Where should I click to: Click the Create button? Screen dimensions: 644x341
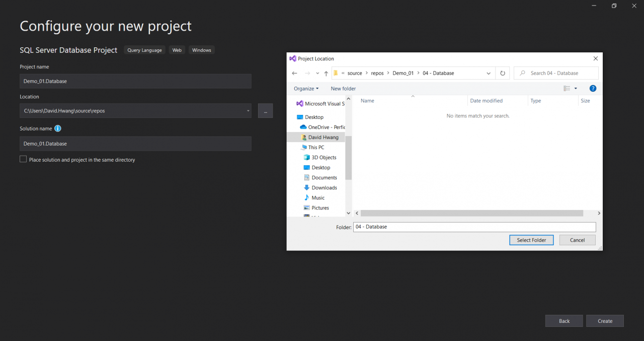point(605,321)
